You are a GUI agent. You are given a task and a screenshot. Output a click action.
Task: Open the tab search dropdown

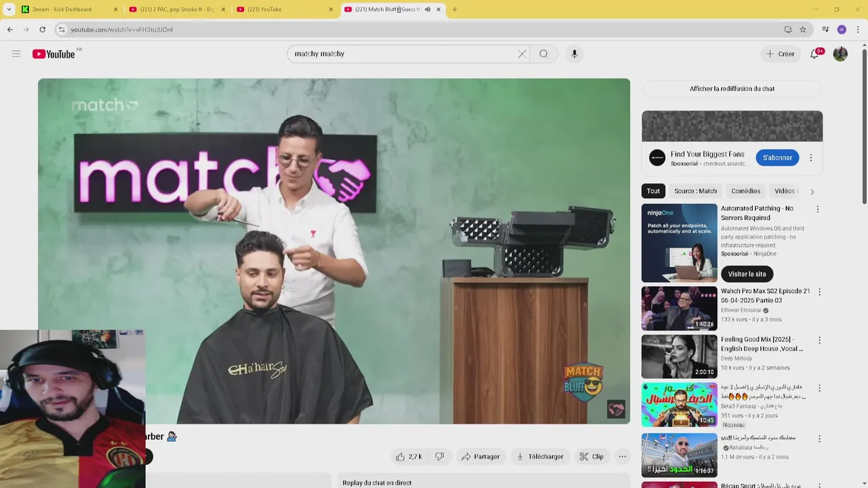[8, 9]
